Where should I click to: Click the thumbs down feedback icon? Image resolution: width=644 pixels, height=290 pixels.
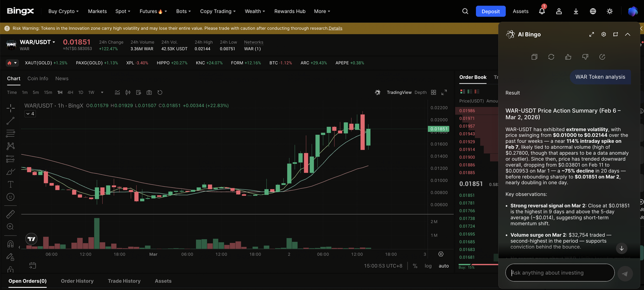click(x=585, y=57)
